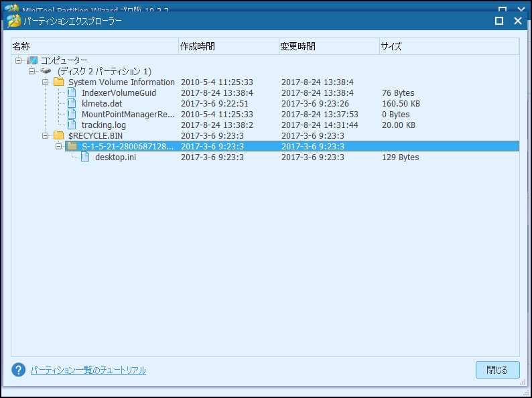The height and width of the screenshot is (398, 532).
Task: Click creation time 2017-3-6 9:22:51
Action: (x=214, y=103)
